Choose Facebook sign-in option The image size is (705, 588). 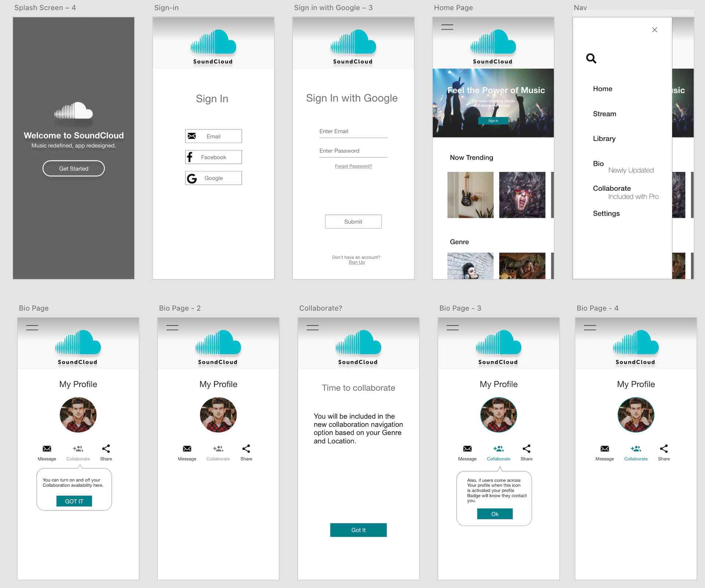213,157
